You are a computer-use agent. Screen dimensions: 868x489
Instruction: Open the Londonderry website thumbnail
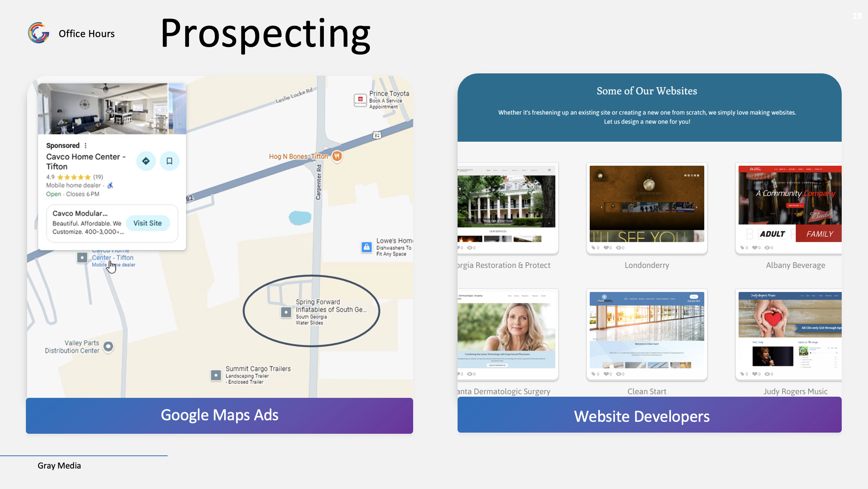(647, 204)
